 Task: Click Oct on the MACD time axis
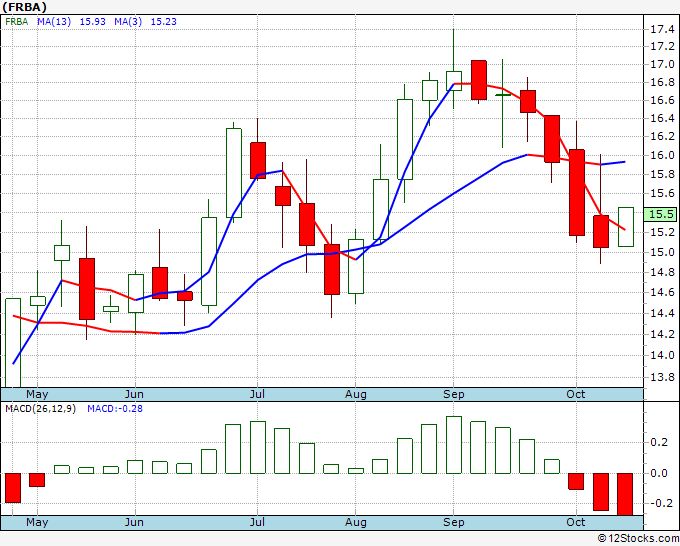[576, 522]
